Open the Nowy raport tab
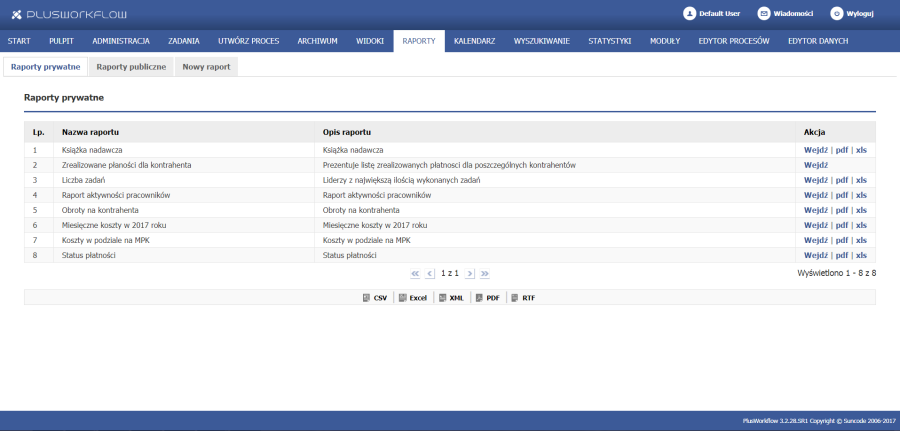Image resolution: width=900 pixels, height=431 pixels. coord(207,66)
